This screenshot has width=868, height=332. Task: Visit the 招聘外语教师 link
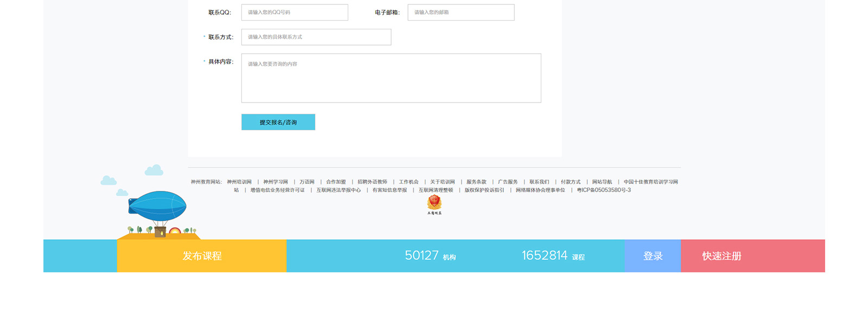pos(372,182)
